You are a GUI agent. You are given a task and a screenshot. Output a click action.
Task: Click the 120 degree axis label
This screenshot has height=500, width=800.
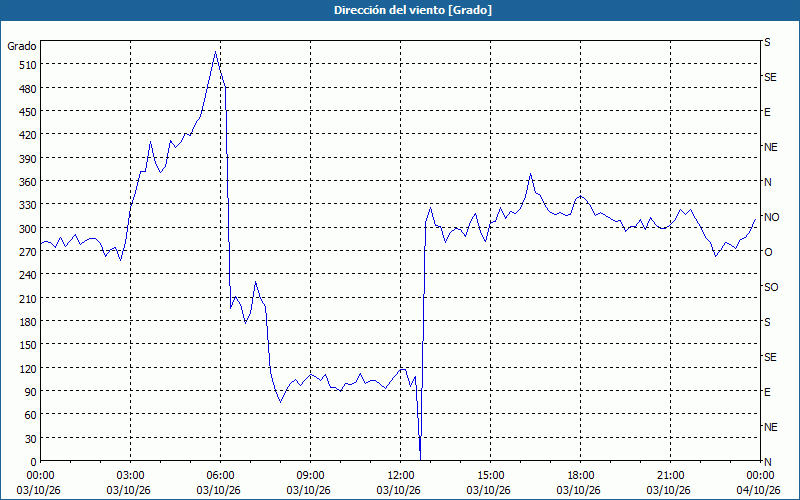(27, 368)
